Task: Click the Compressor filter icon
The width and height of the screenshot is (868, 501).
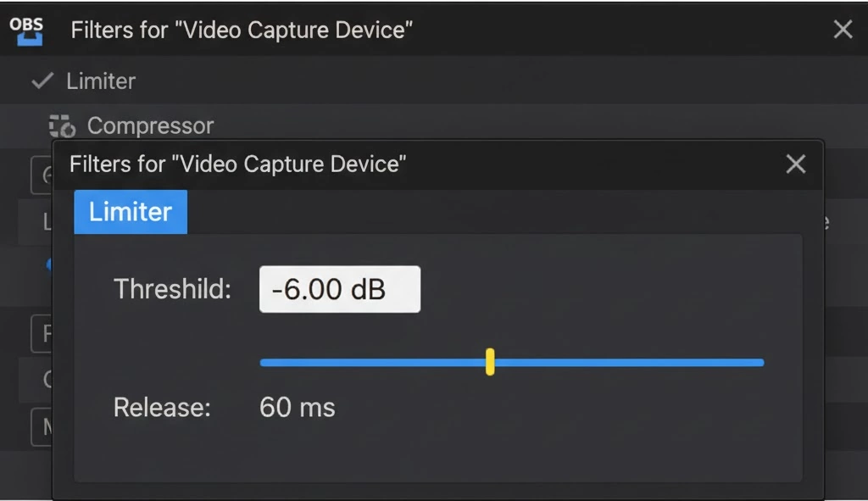Action: pyautogui.click(x=62, y=126)
